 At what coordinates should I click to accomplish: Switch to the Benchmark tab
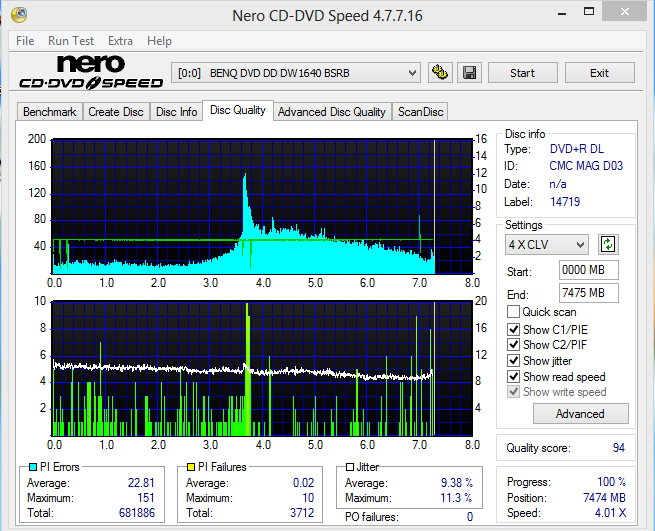(x=50, y=112)
